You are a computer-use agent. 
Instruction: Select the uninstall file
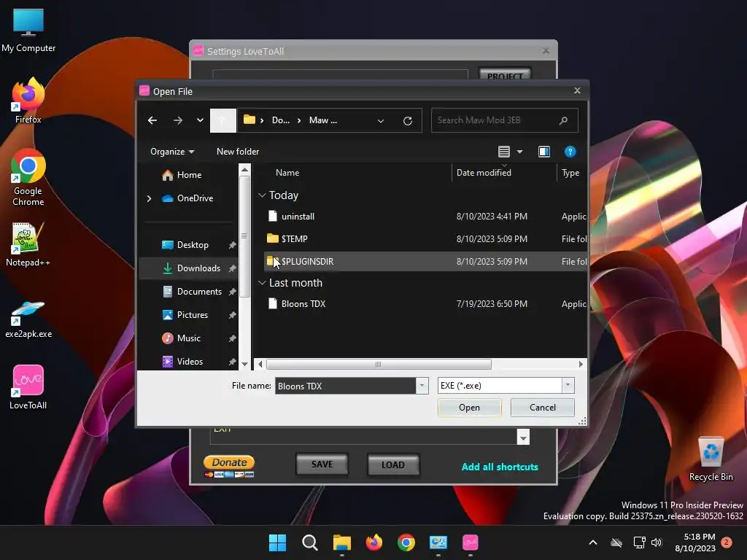click(x=426, y=216)
